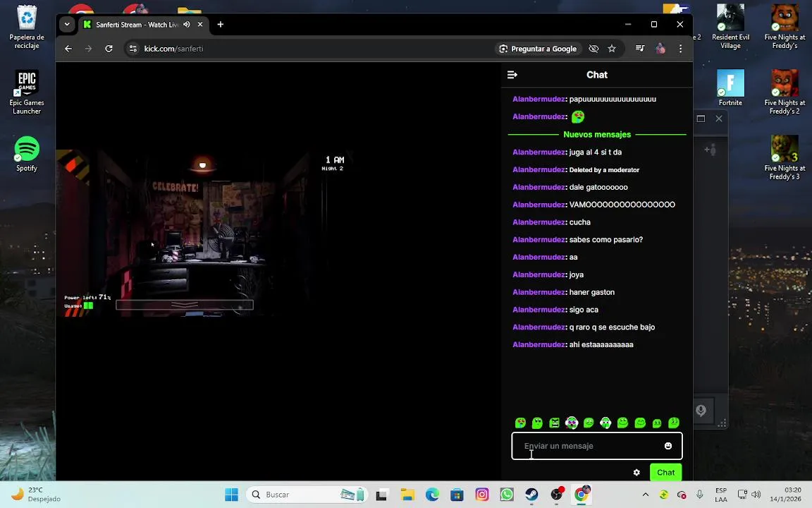The image size is (812, 508).
Task: Open Five Nights at Freddy's 3 shortcut
Action: coord(785,157)
